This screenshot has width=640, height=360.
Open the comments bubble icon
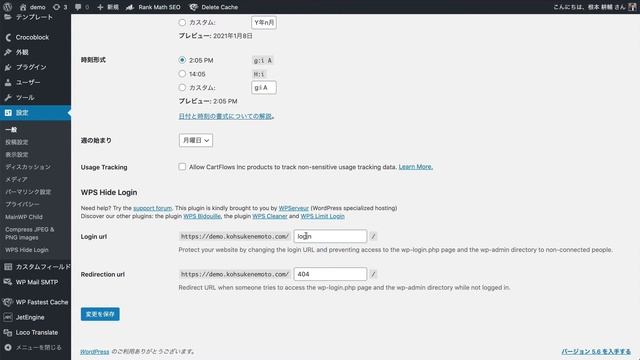click(x=78, y=7)
